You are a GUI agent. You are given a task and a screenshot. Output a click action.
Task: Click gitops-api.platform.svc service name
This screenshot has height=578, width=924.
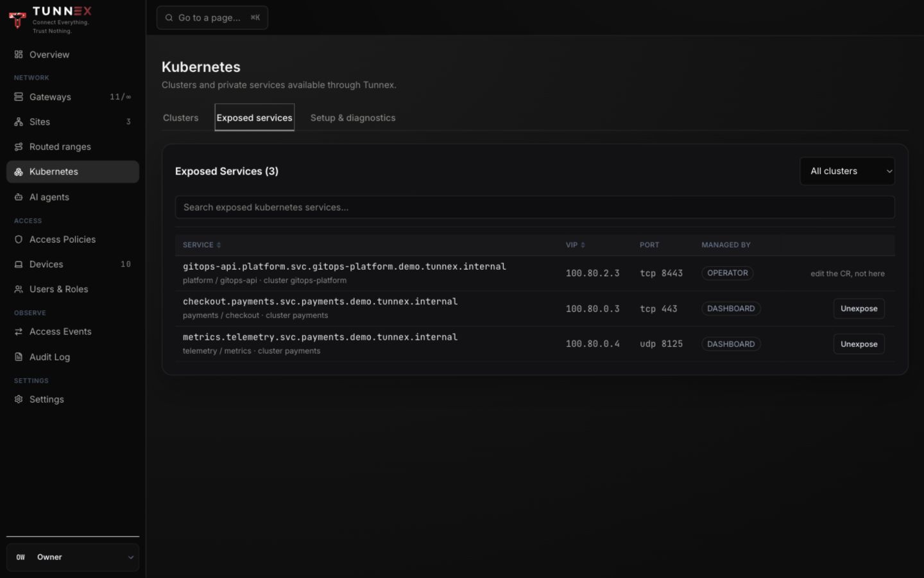pos(345,267)
